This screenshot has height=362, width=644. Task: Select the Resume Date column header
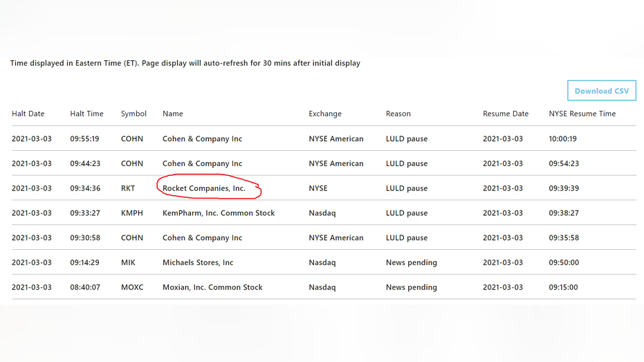click(506, 114)
